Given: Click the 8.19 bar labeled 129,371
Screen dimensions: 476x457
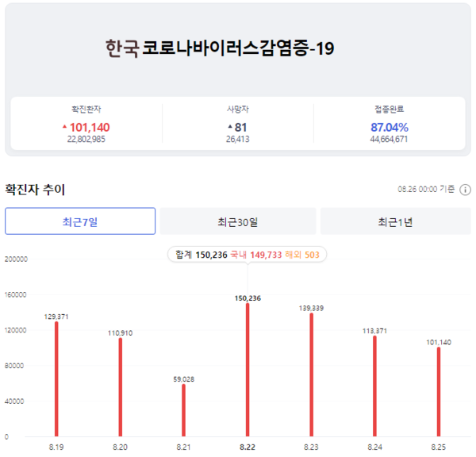Looking at the screenshot, I should (56, 379).
